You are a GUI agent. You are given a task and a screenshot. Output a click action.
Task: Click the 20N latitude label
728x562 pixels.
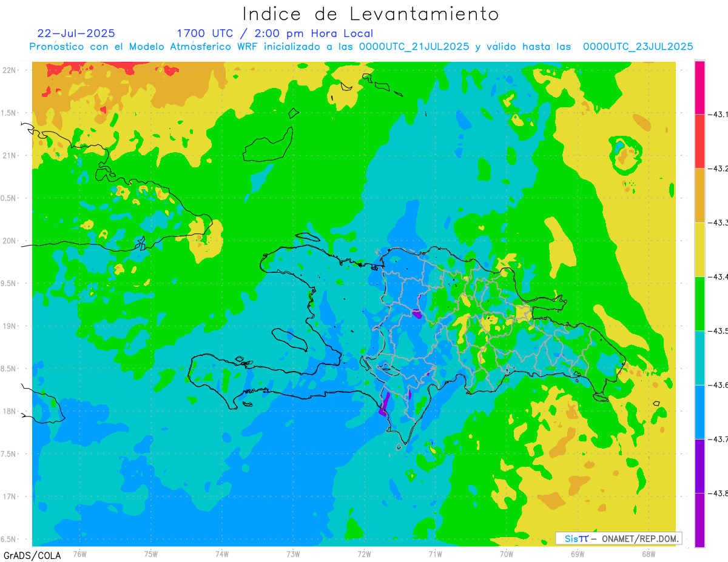pos(10,241)
